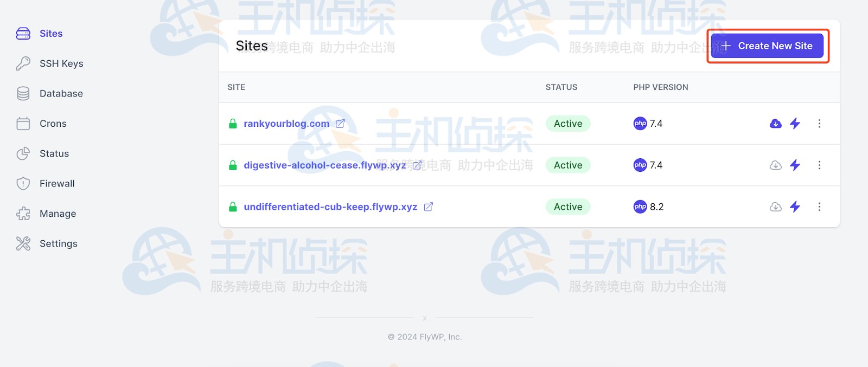Viewport: 868px width, 367px height.
Task: Open the undifferentiated-cub-keep.flywp.xyz site link
Action: pos(330,207)
